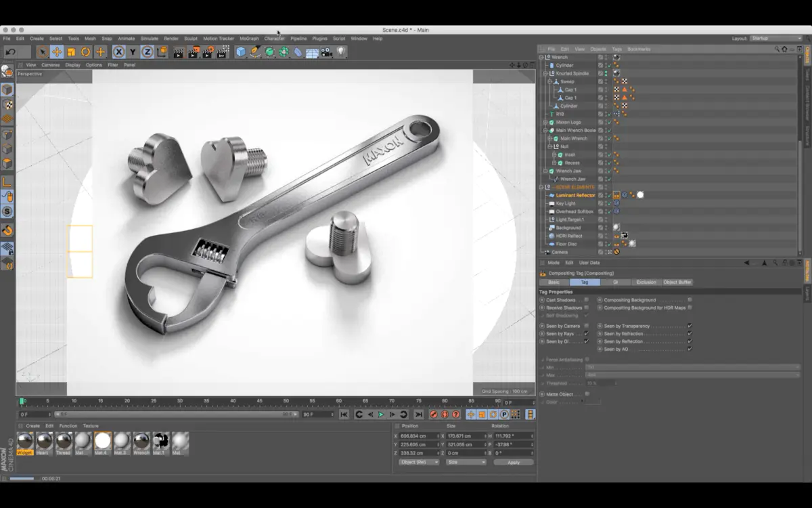Toggle the Y axis lock
The height and width of the screenshot is (508, 812).
click(133, 51)
